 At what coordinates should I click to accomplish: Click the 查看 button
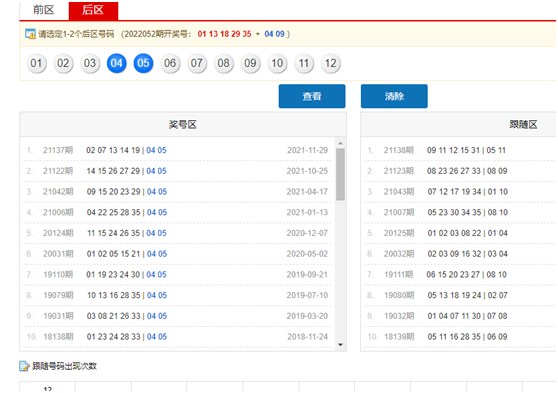pyautogui.click(x=312, y=96)
